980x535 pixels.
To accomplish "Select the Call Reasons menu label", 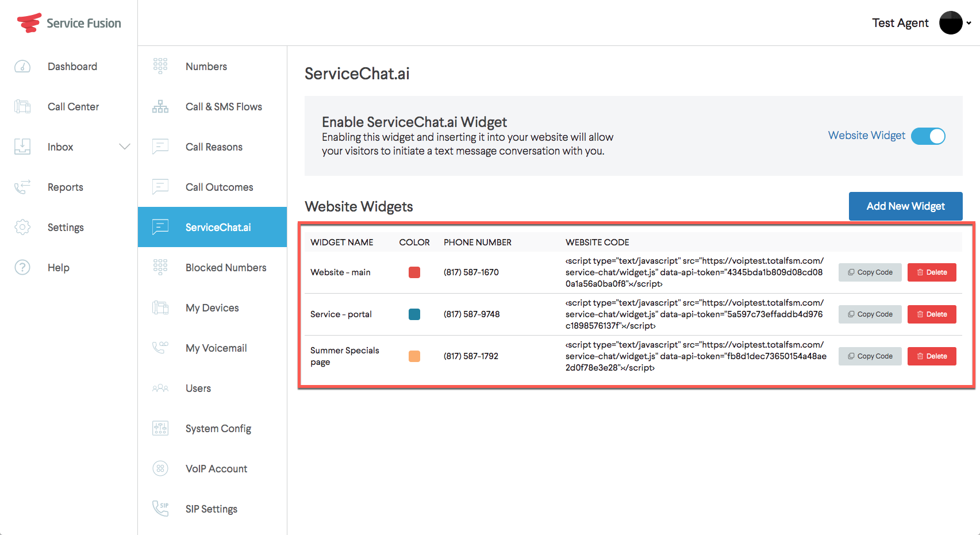I will [x=214, y=147].
